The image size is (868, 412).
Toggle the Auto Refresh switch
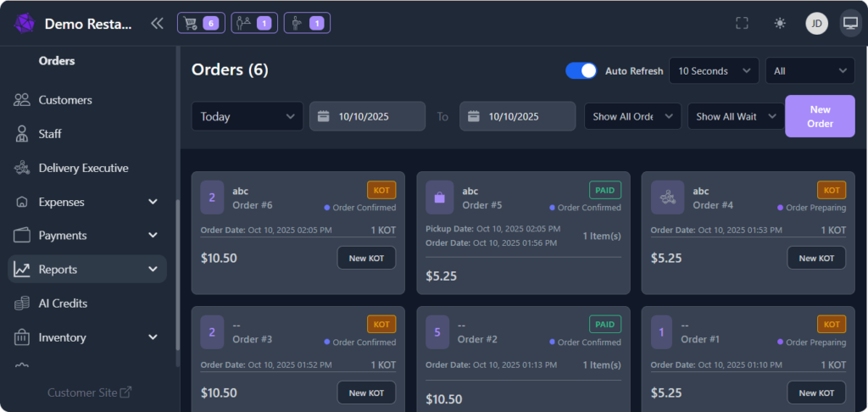(x=581, y=71)
